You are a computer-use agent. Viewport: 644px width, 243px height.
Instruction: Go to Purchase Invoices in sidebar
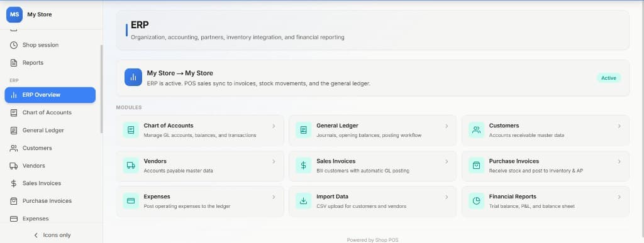(50, 201)
